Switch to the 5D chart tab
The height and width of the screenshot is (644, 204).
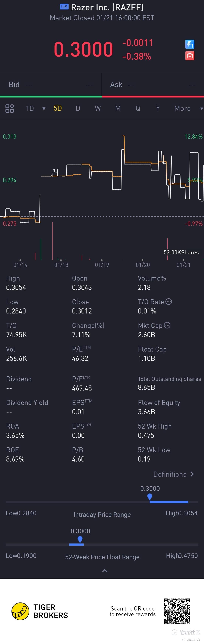tap(58, 108)
